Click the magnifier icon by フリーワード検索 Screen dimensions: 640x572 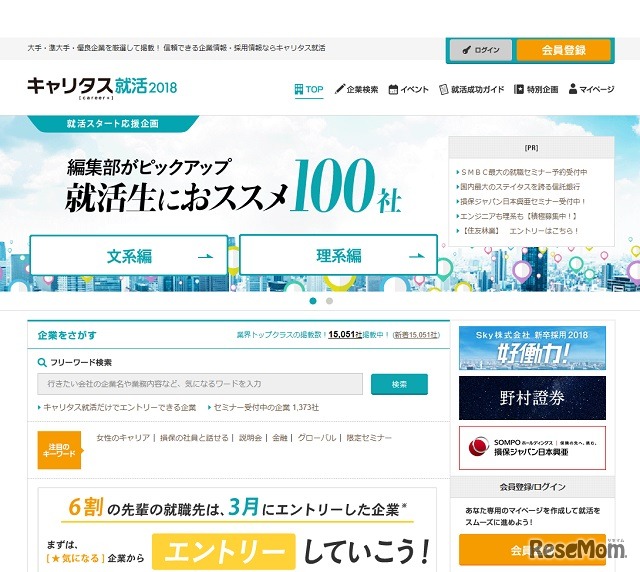(x=42, y=363)
